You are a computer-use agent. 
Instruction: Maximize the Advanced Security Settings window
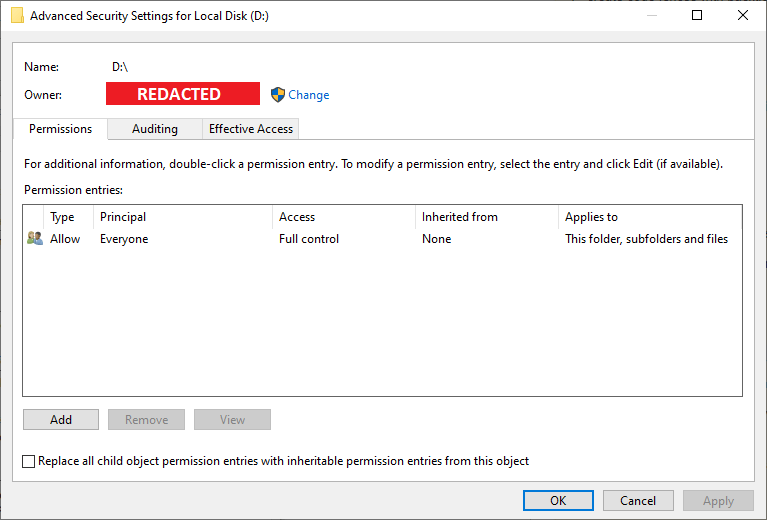point(697,16)
